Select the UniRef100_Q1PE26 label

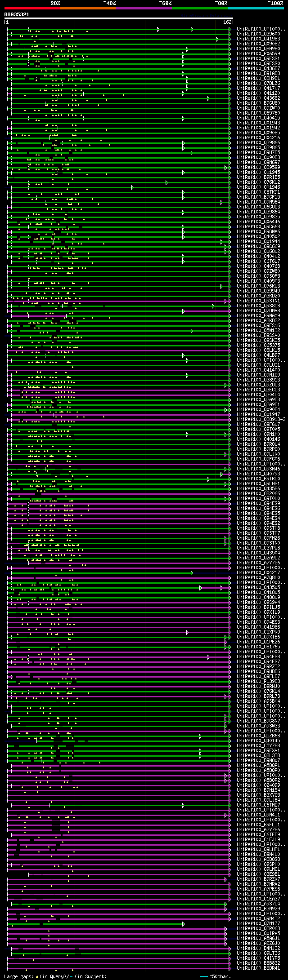[258, 642]
